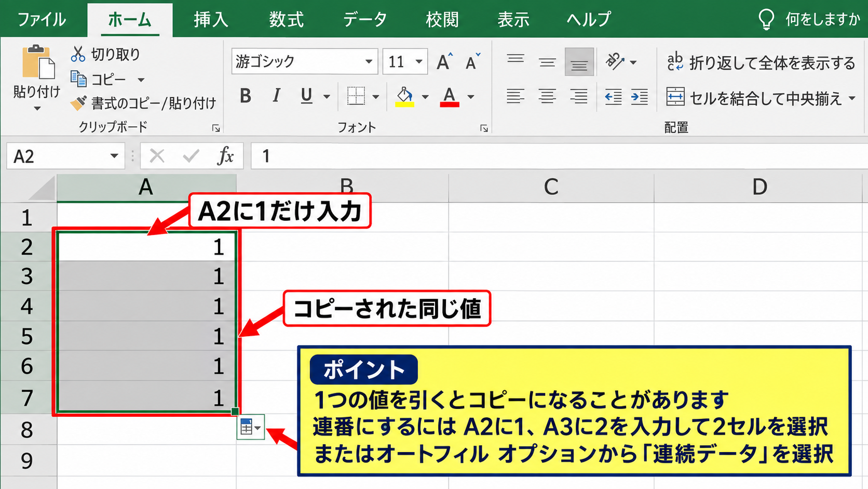This screenshot has width=868, height=489.
Task: Increase indent
Action: pos(639,97)
